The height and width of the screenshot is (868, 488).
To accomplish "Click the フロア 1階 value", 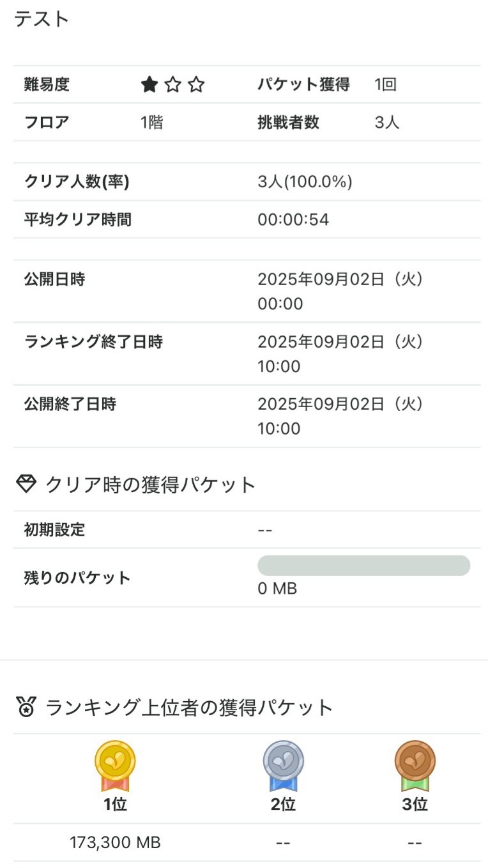I will (x=152, y=122).
